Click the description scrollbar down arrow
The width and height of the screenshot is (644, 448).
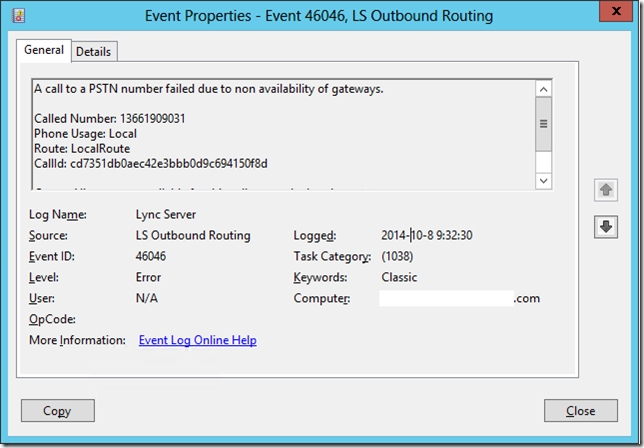tap(543, 181)
